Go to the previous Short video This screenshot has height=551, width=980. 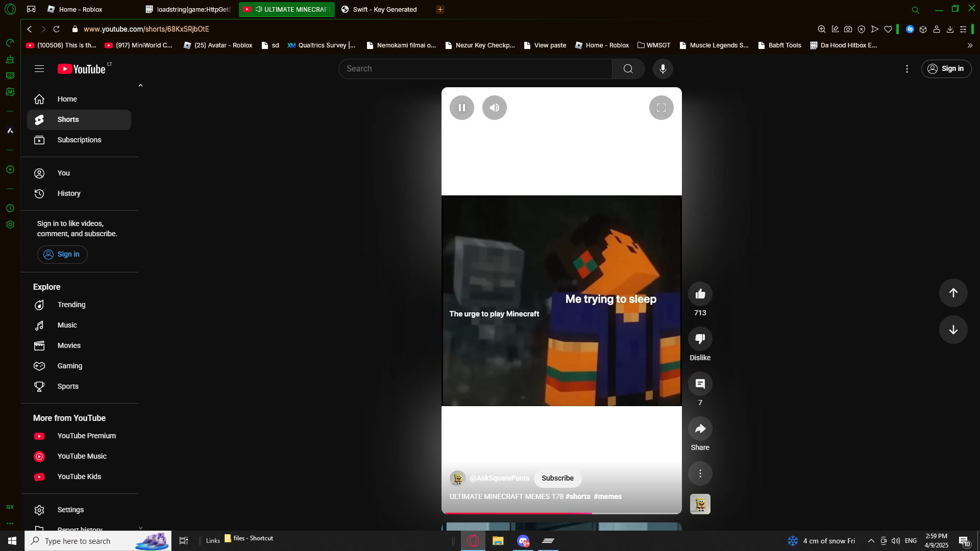click(x=953, y=293)
